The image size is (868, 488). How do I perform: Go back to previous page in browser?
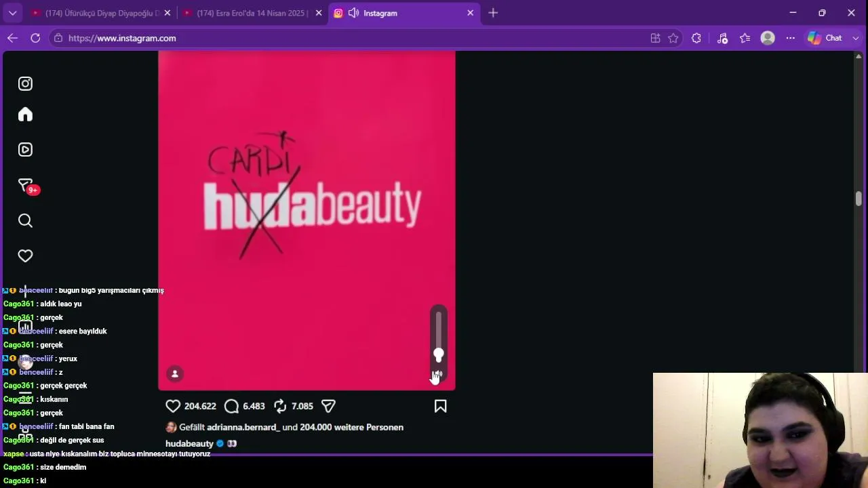click(12, 38)
